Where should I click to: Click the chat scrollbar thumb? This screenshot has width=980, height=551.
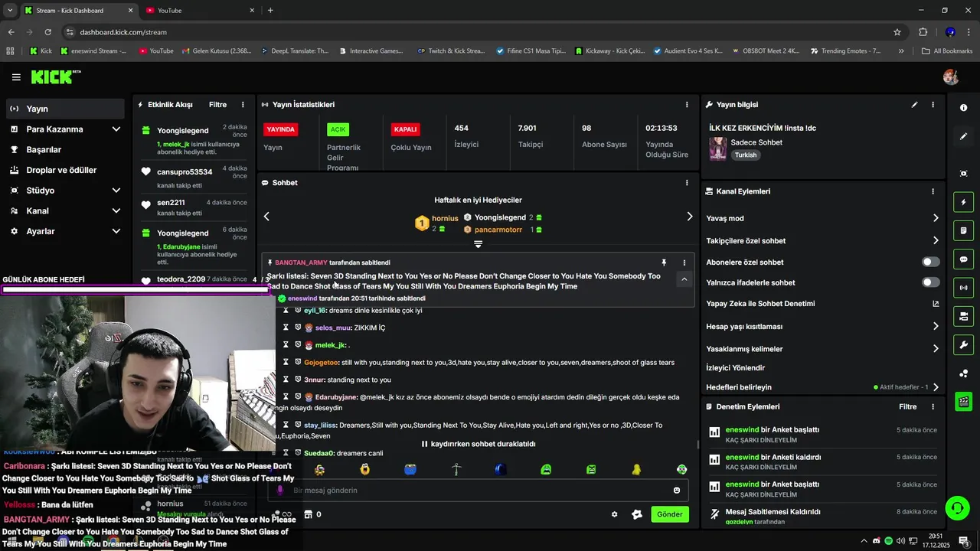697,445
